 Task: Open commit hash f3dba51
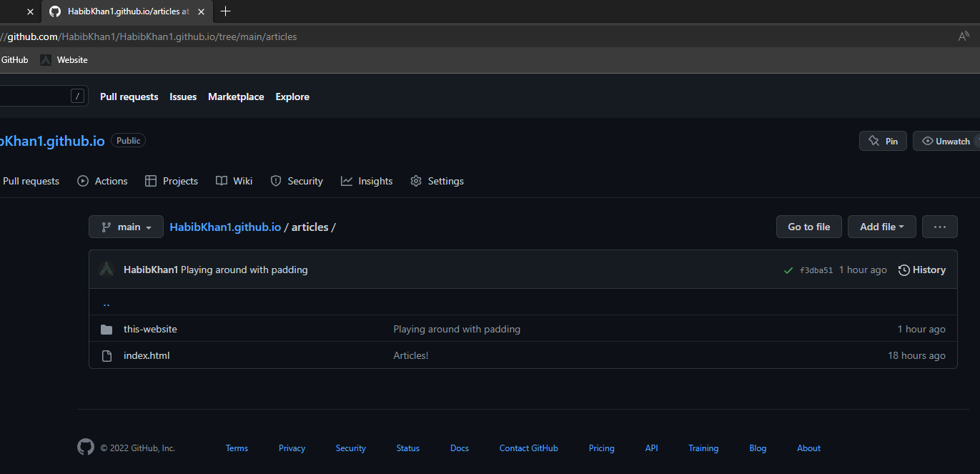(816, 270)
